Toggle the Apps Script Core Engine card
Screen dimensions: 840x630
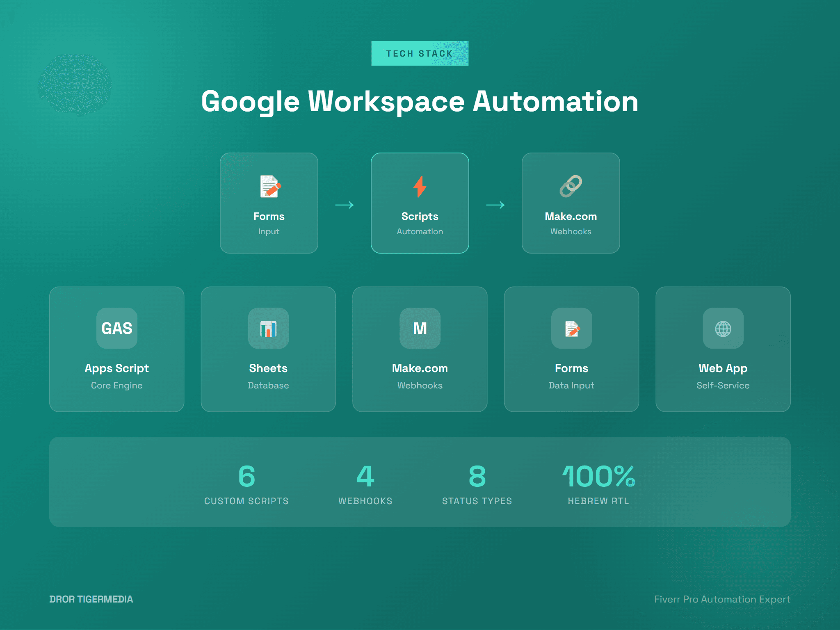click(x=116, y=349)
